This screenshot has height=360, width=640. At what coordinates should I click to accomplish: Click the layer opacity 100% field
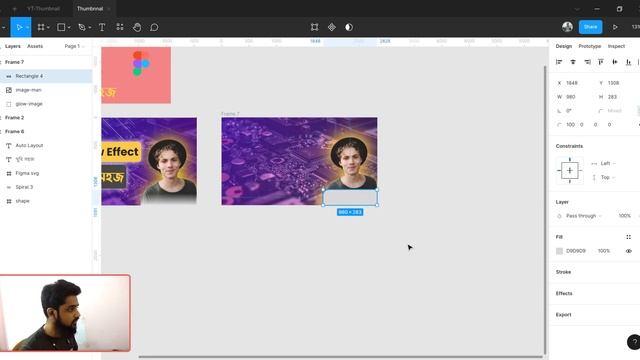click(624, 216)
